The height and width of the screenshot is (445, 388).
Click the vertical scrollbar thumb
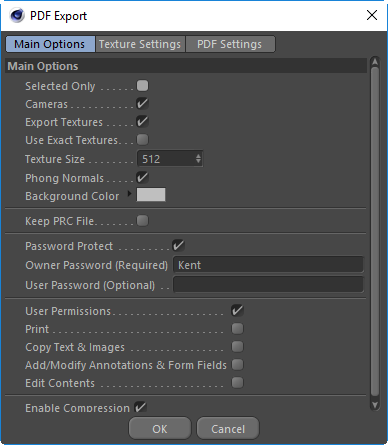pyautogui.click(x=375, y=232)
